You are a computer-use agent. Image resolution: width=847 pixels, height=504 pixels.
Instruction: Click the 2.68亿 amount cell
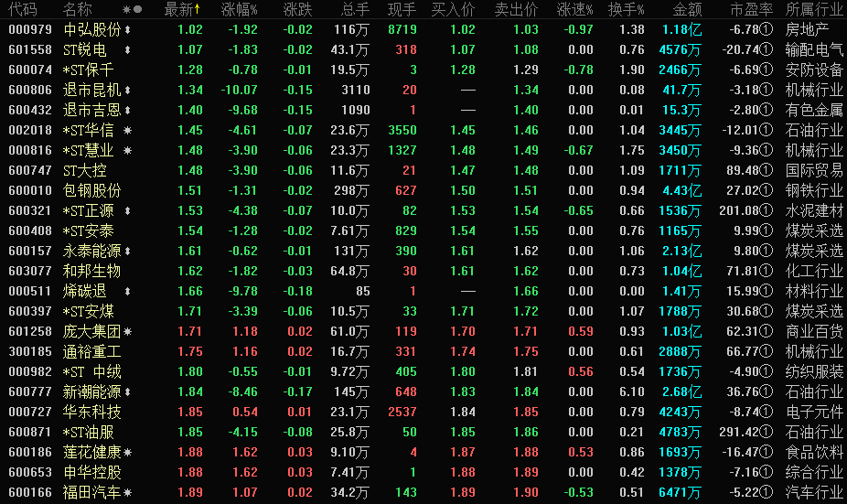pyautogui.click(x=681, y=392)
